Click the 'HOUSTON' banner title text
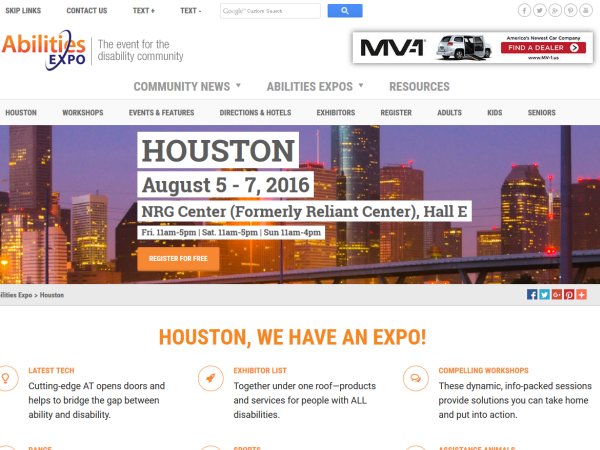This screenshot has height=450, width=600. [218, 150]
